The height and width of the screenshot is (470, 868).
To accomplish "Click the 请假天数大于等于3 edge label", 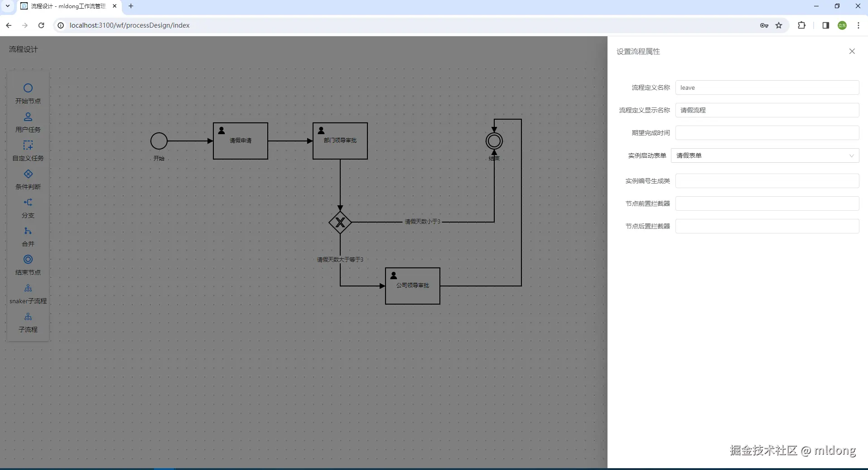I will [340, 260].
